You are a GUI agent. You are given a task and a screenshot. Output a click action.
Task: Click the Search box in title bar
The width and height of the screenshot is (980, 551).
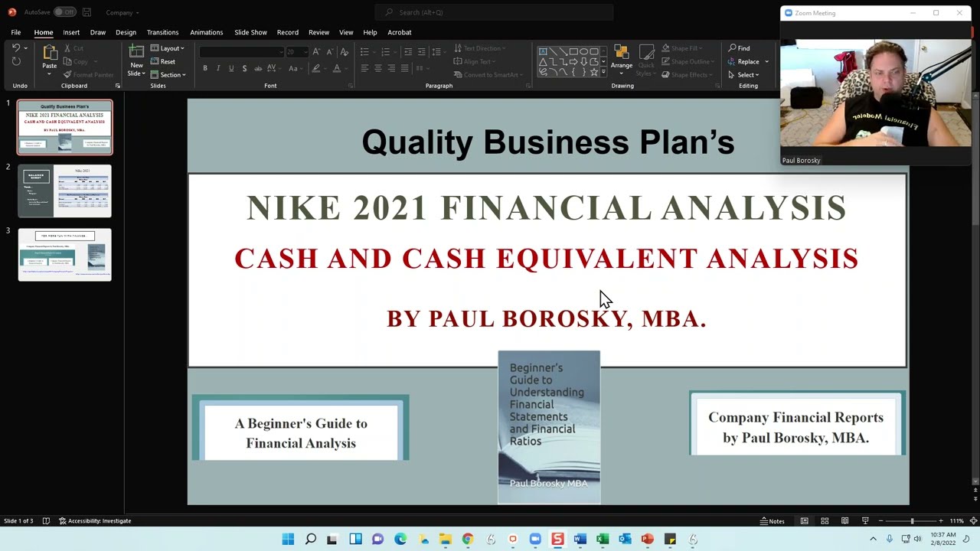coord(494,12)
